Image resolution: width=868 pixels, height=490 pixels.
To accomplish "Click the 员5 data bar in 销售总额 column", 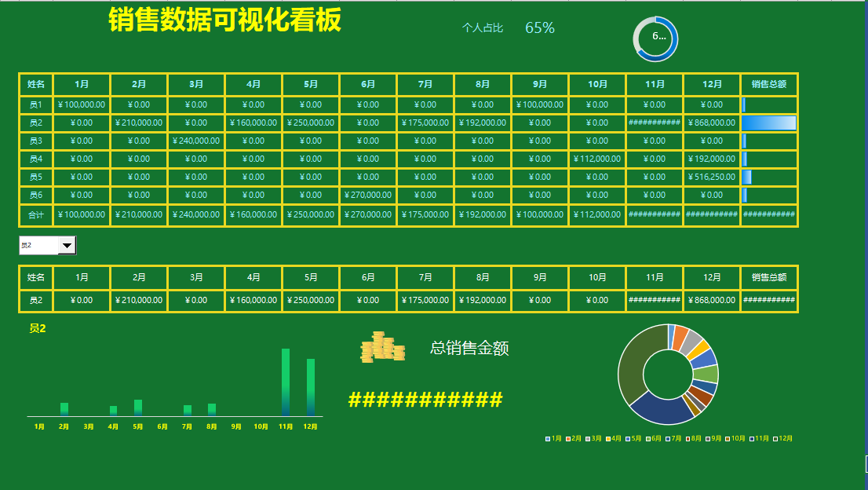I will (x=747, y=177).
